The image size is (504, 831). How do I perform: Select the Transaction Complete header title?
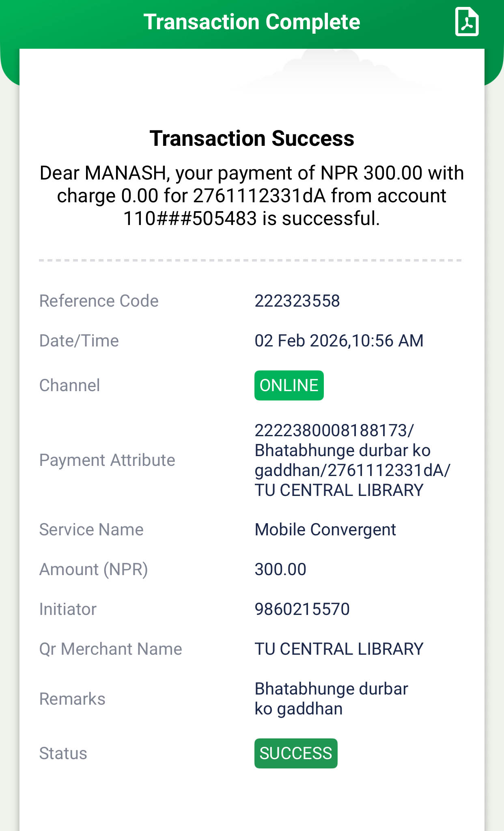click(252, 22)
